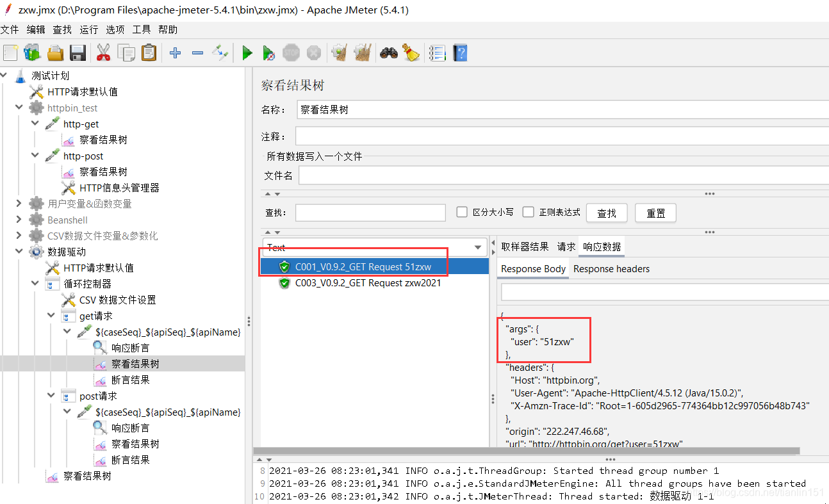Open the 运行 menu

pos(89,29)
